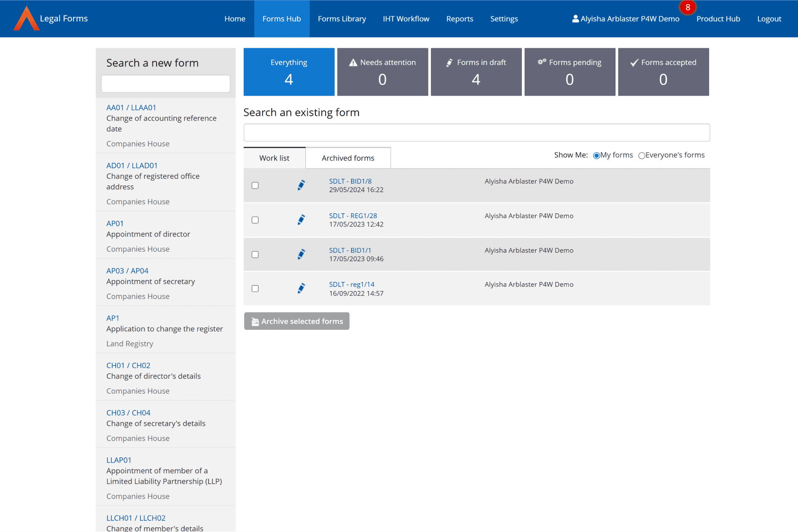The width and height of the screenshot is (798, 532).
Task: Click the warning triangle on Needs attention tile
Action: (353, 62)
